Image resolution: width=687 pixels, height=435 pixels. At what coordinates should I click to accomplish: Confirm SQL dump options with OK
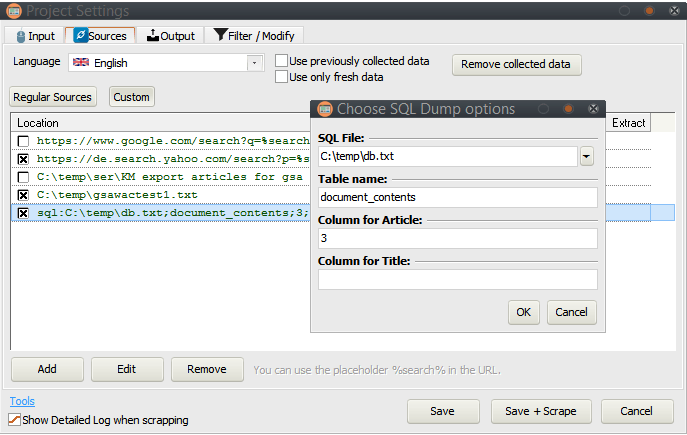click(x=524, y=312)
